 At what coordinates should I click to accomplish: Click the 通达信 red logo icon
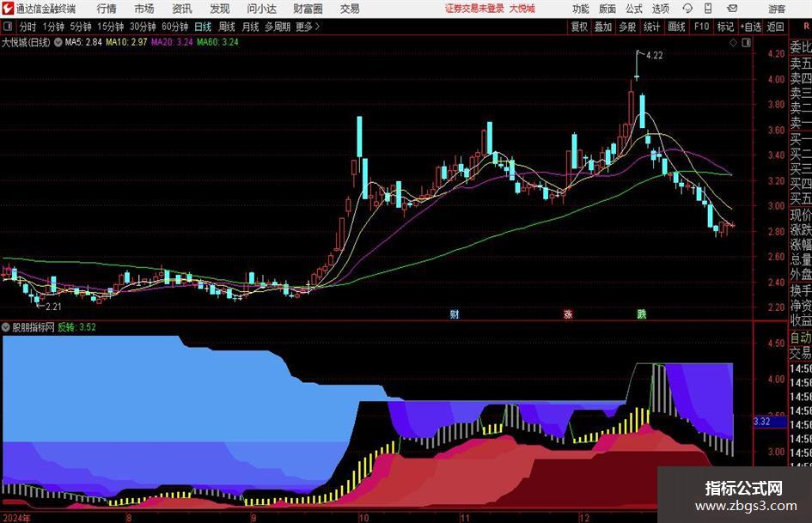click(x=8, y=9)
